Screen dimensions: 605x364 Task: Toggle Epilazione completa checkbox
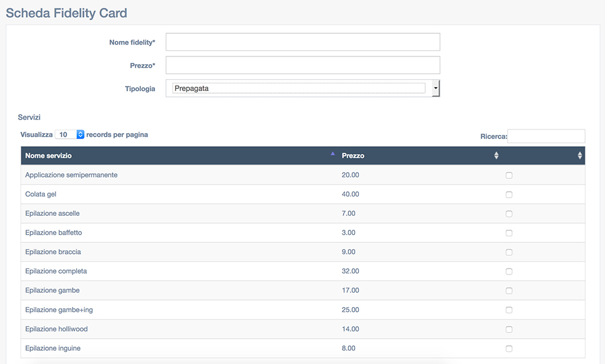pos(509,272)
